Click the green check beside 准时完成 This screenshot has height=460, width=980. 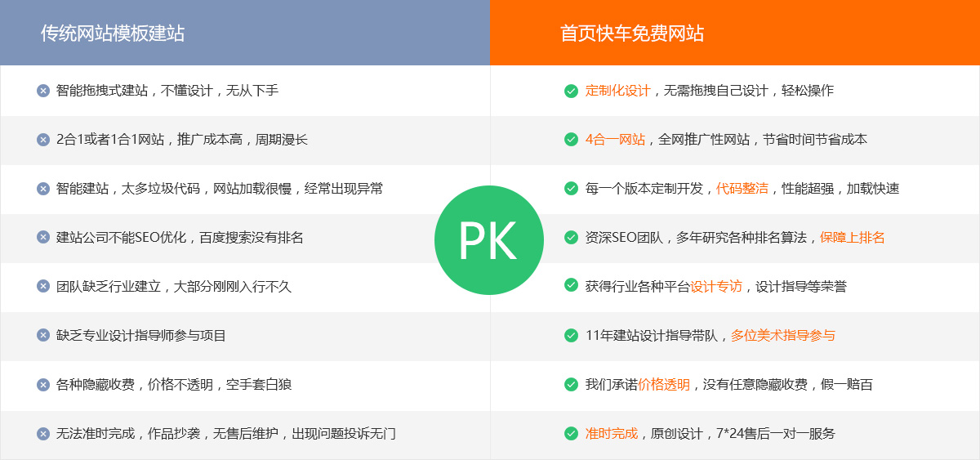(x=571, y=434)
